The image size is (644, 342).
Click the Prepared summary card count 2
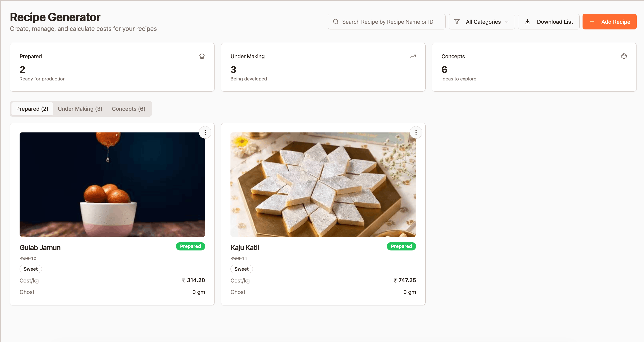tap(23, 70)
